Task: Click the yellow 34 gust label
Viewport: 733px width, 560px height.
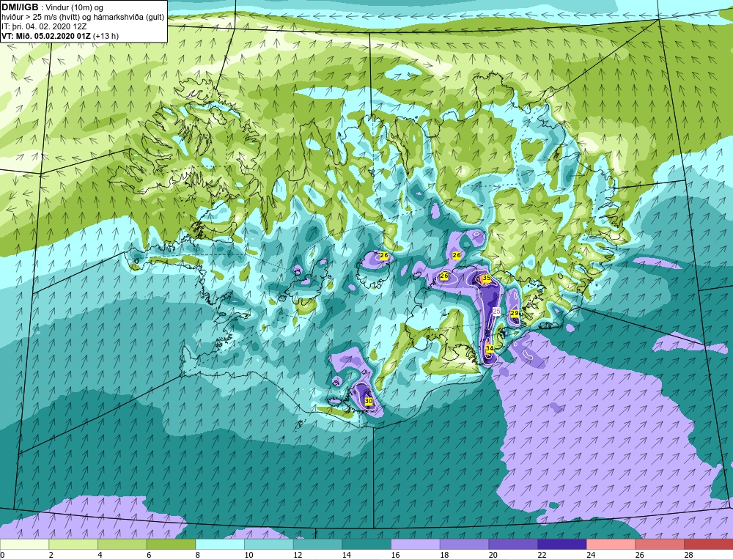Action: [x=490, y=348]
